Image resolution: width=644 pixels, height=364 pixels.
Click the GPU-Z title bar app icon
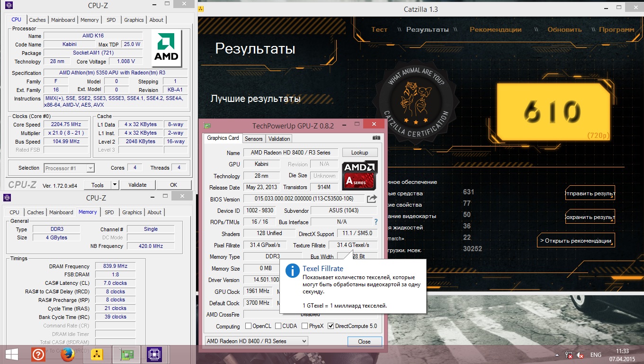207,126
